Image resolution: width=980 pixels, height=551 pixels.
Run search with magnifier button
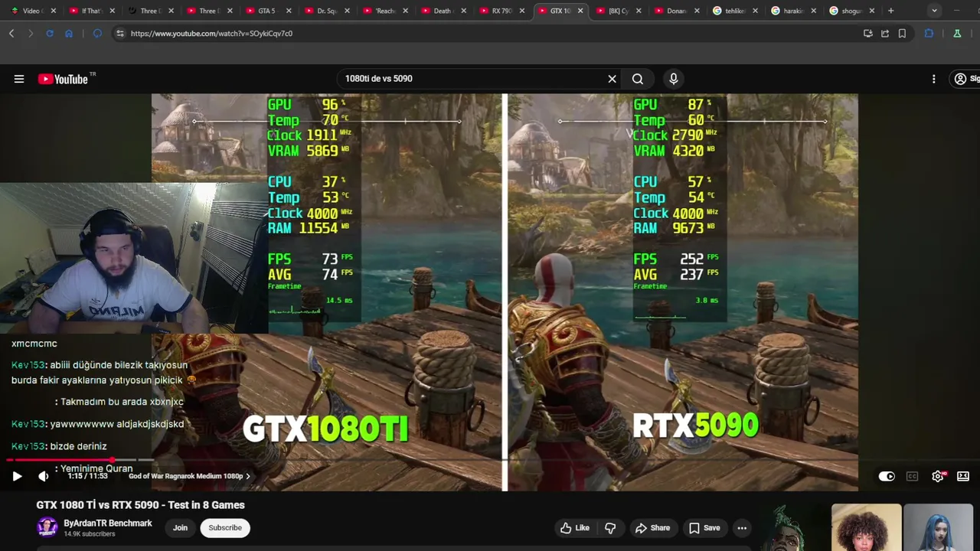point(637,79)
